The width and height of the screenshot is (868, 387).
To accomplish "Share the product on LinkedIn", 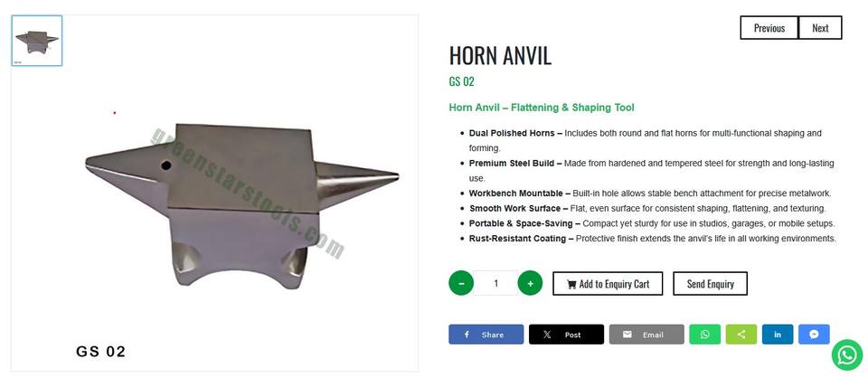I will click(x=778, y=335).
